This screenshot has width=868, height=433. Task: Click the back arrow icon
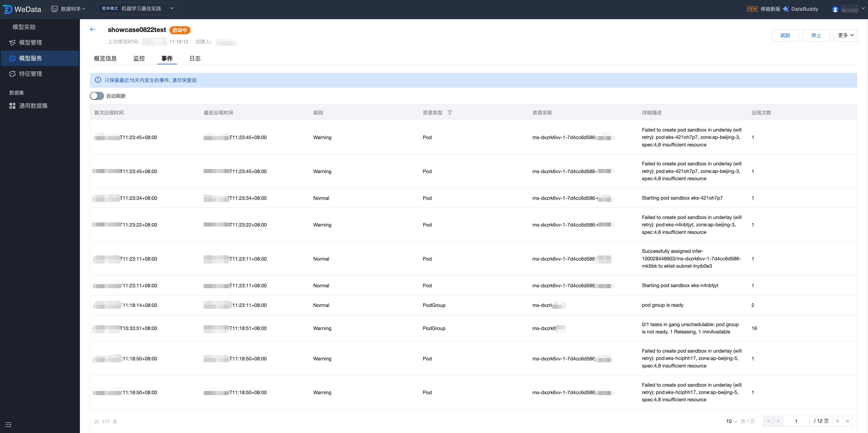click(x=93, y=30)
